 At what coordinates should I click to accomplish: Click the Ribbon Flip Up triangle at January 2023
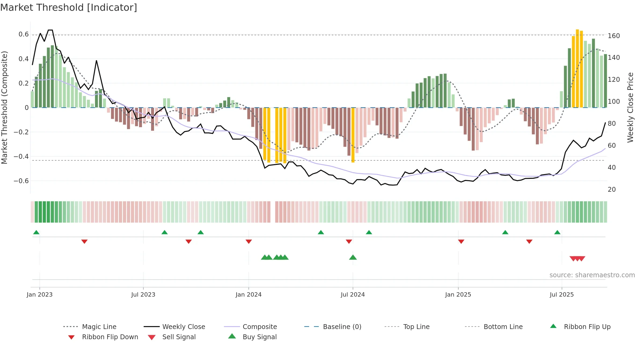click(x=36, y=232)
